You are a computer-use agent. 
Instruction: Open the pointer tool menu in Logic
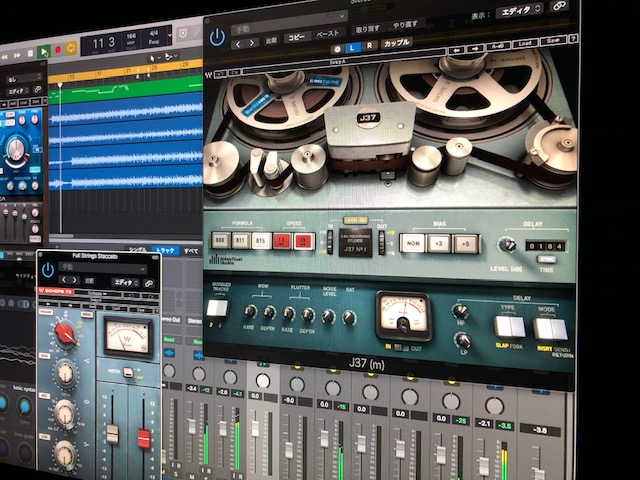coord(153,58)
